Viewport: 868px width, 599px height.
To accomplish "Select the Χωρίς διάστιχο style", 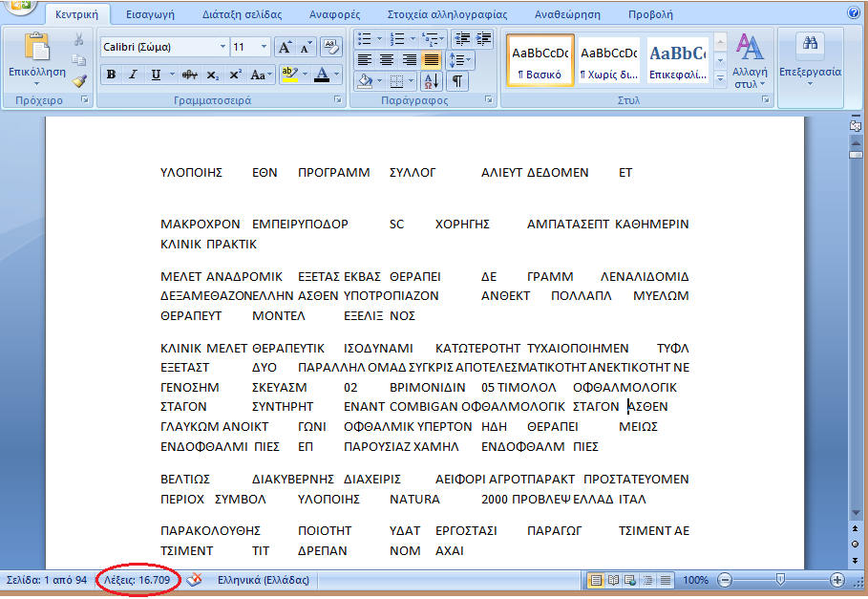I will (x=609, y=61).
